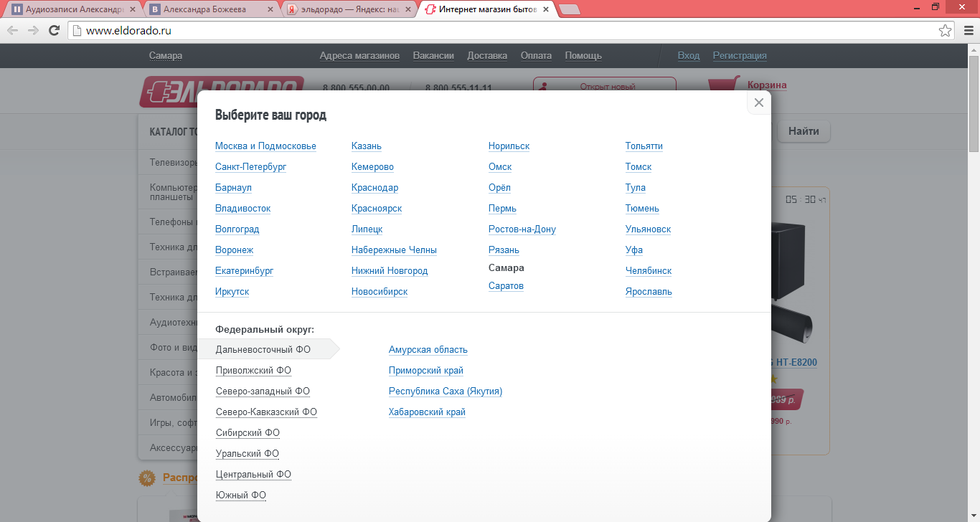The image size is (980, 522).
Task: Reload the page with the refresh icon
Action: pos(54,31)
